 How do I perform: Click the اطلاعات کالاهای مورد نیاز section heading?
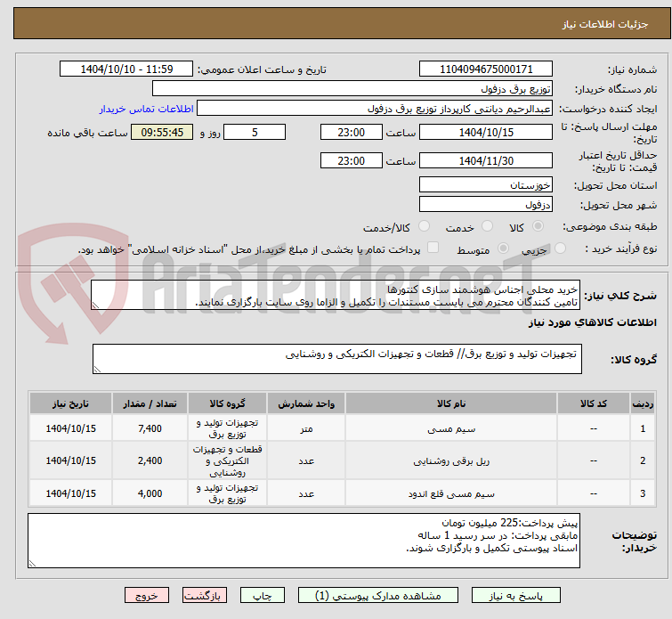pos(592,322)
